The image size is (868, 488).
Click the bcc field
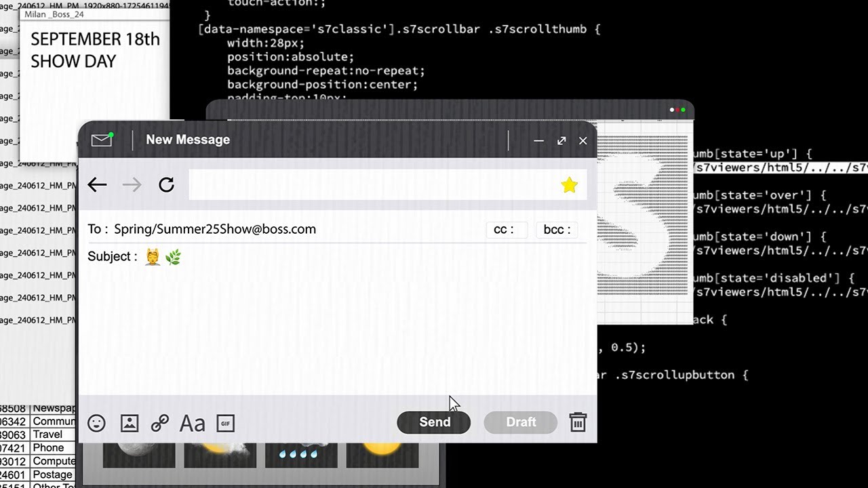click(557, 230)
